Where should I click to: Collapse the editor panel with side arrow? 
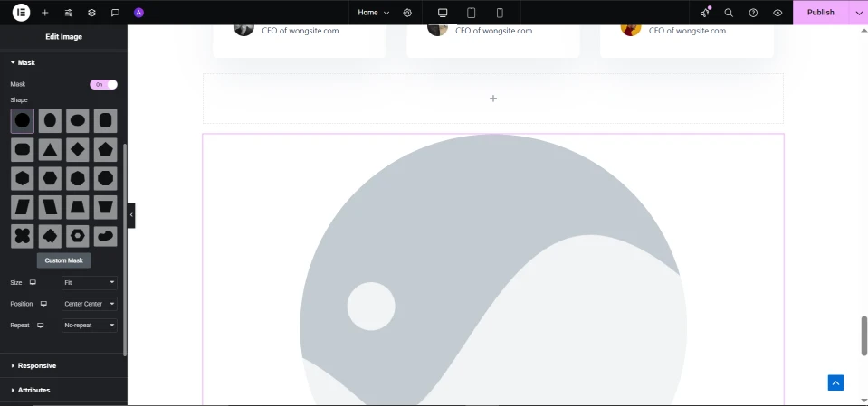pyautogui.click(x=131, y=215)
